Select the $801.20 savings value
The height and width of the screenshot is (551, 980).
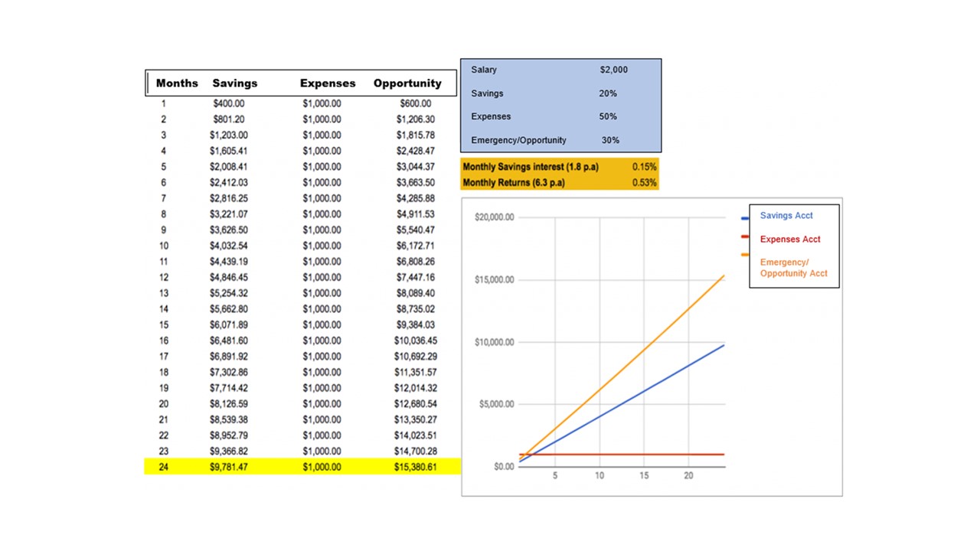(229, 119)
